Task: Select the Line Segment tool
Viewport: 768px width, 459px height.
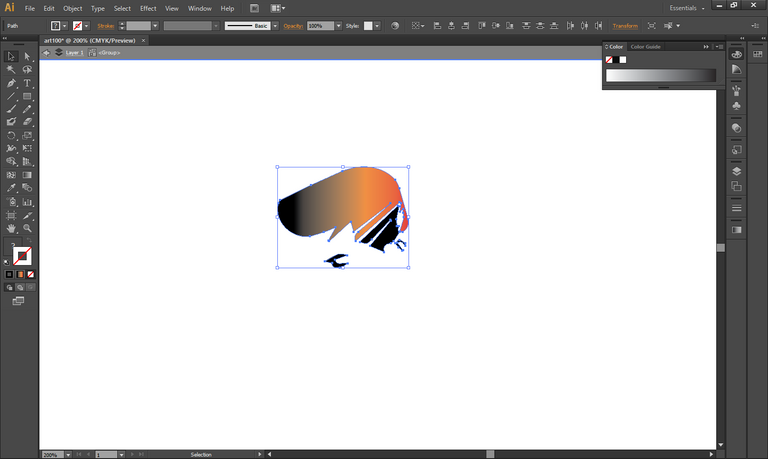Action: tap(11, 96)
